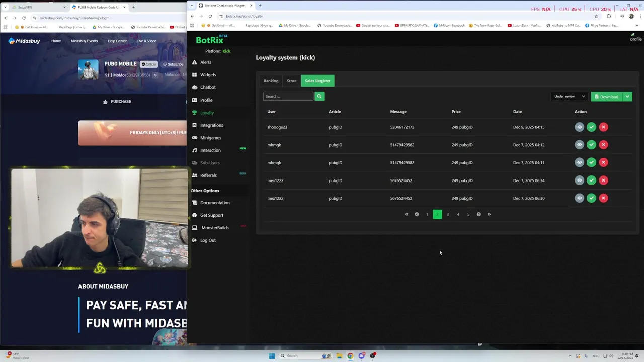644x362 pixels.
Task: Open Midasbuy Events menu on Midasbuy
Action: tap(84, 41)
